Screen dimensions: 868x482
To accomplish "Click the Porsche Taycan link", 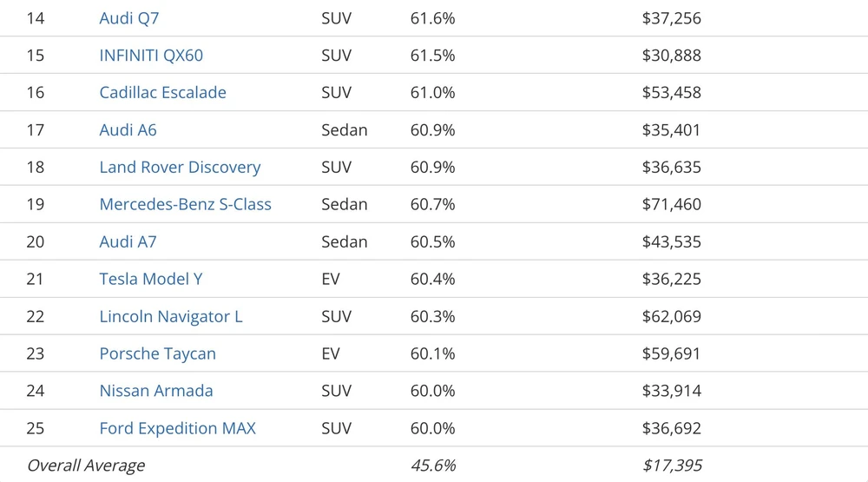I will pos(157,354).
